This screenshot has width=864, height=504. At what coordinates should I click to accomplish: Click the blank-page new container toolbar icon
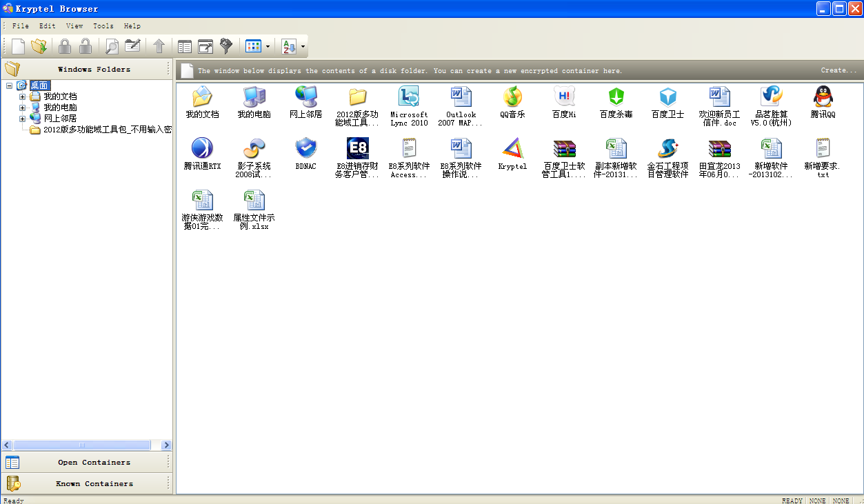point(19,46)
